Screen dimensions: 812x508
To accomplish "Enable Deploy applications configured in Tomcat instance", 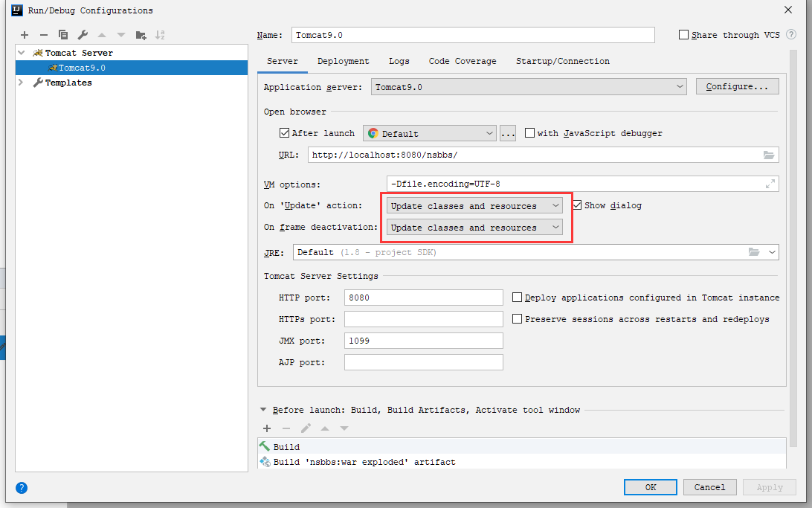I will (517, 298).
